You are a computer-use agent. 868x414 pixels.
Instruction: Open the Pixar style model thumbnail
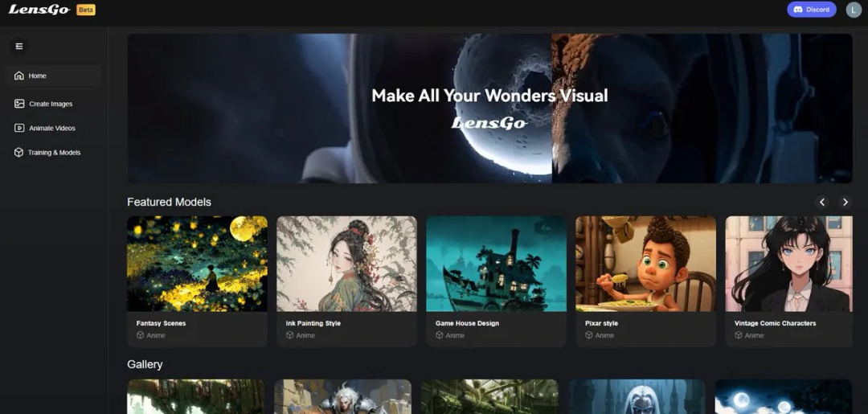click(x=645, y=264)
